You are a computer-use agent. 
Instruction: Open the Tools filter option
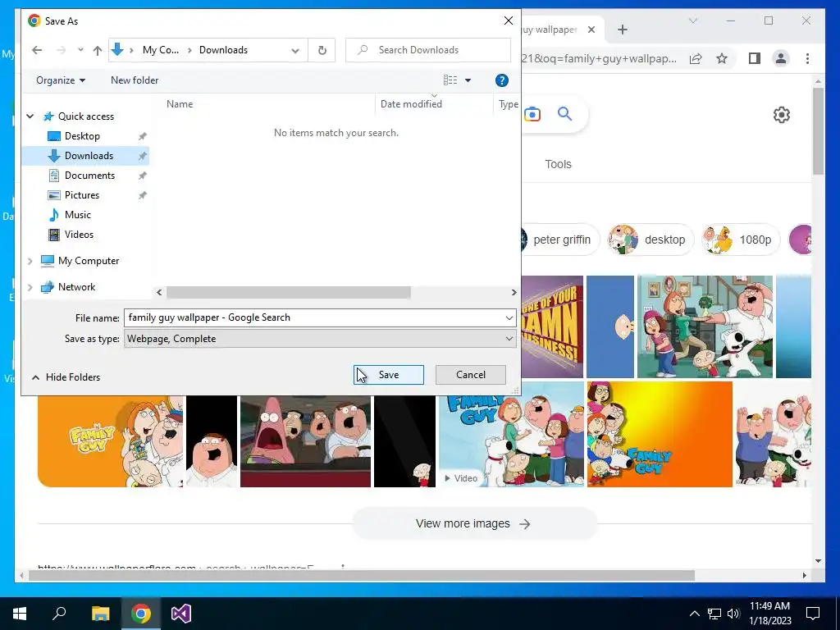(x=558, y=164)
